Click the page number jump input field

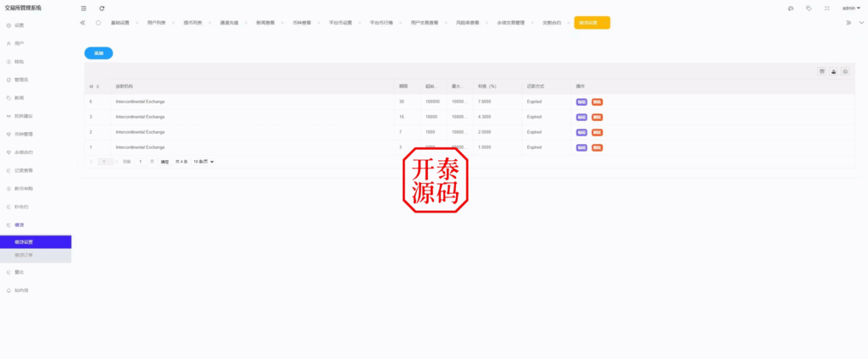click(x=141, y=161)
